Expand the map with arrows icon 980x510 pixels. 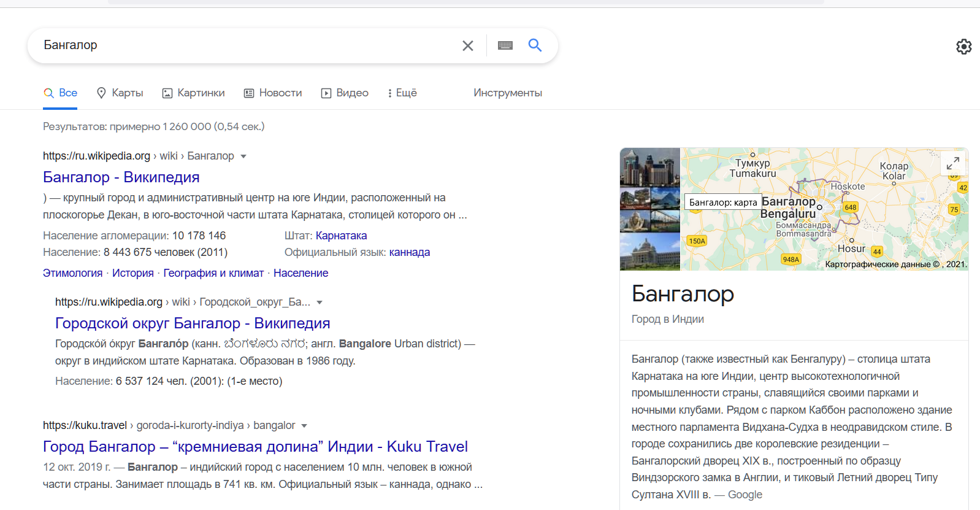(952, 163)
